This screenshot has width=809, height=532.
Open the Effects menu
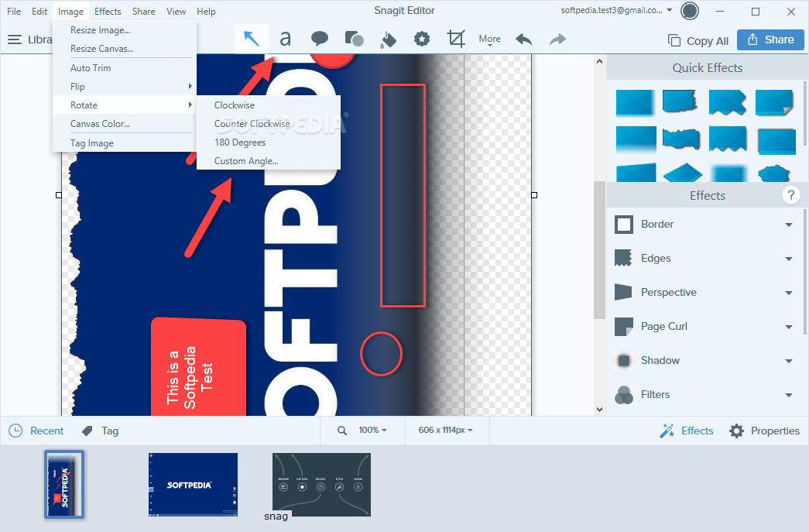108,12
